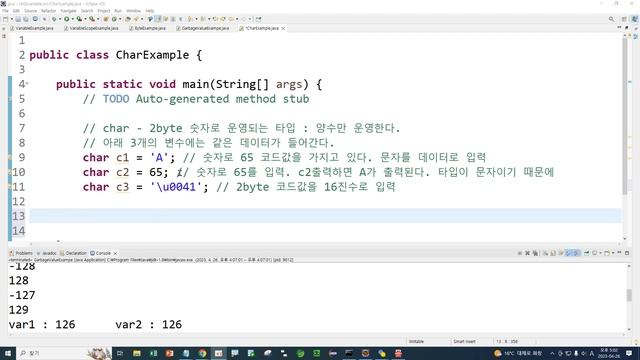Click the New Java Class icon
This screenshot has height=360, width=640.
click(114, 19)
